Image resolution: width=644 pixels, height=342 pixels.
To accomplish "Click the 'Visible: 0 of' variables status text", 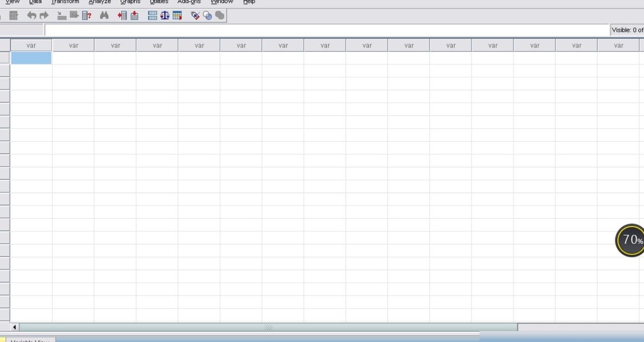I will coord(628,30).
